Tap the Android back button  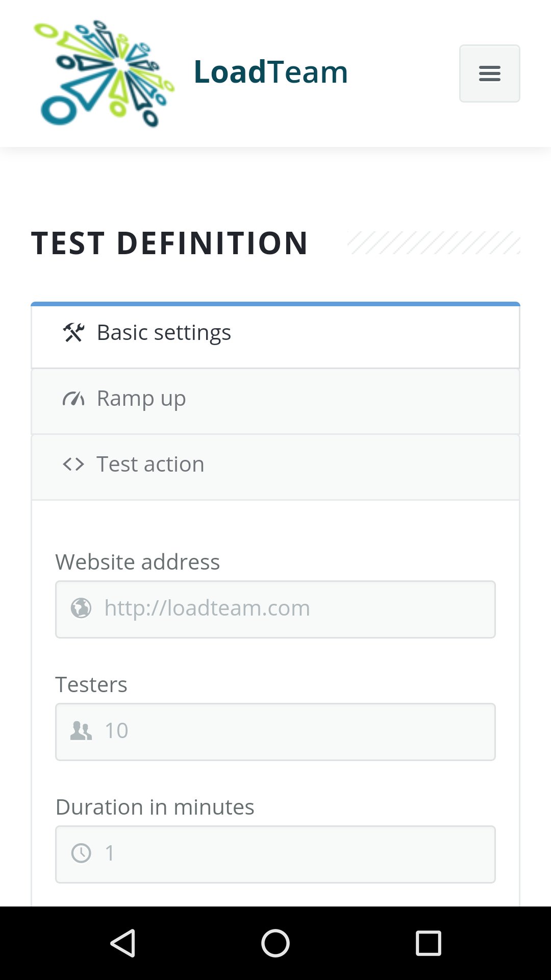(x=122, y=943)
